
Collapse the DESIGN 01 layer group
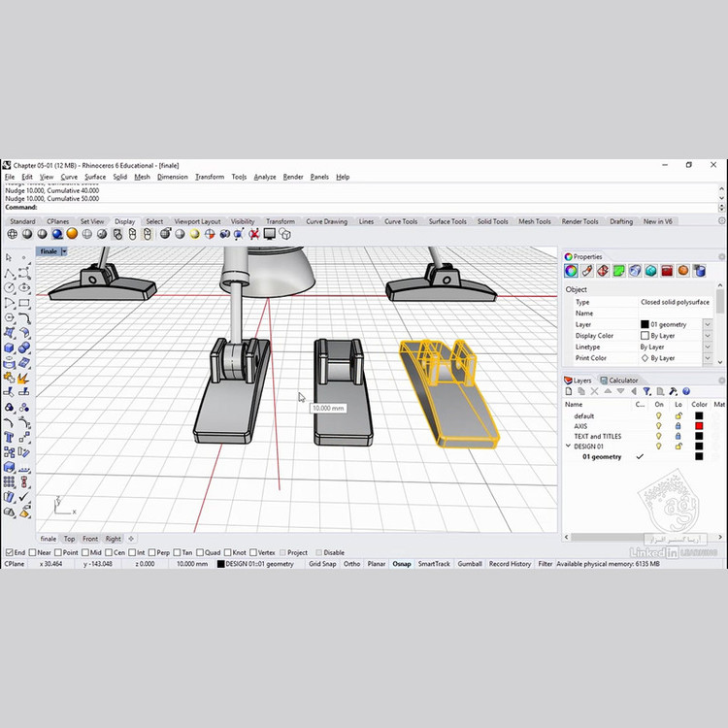pyautogui.click(x=569, y=447)
